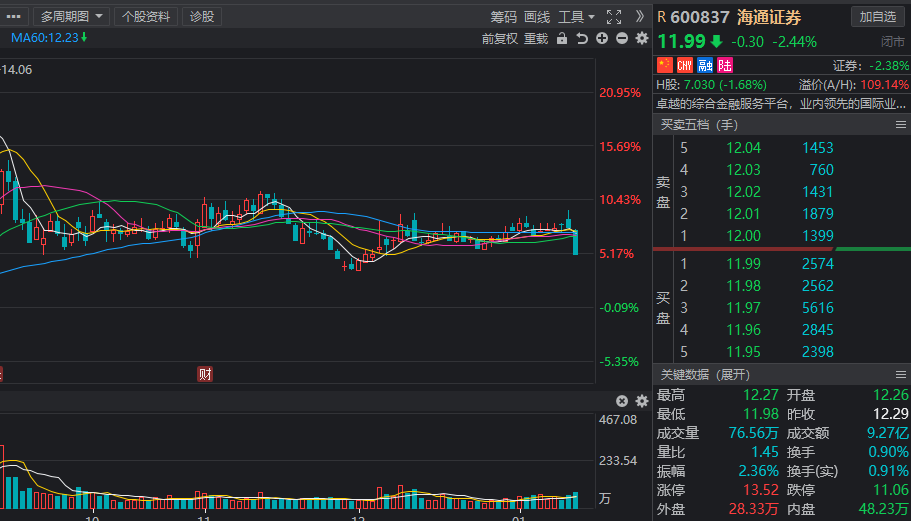Open volume sub-chart settings gear

coord(641,401)
